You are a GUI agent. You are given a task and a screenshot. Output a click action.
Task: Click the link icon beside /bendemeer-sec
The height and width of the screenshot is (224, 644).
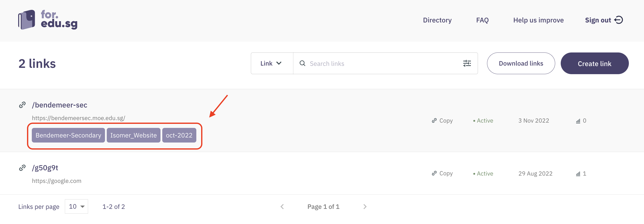22,105
